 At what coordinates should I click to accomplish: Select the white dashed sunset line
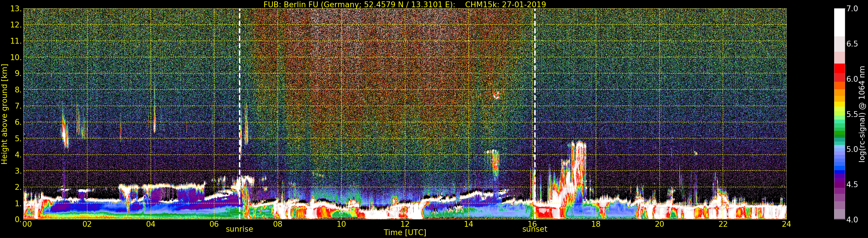pos(535,114)
